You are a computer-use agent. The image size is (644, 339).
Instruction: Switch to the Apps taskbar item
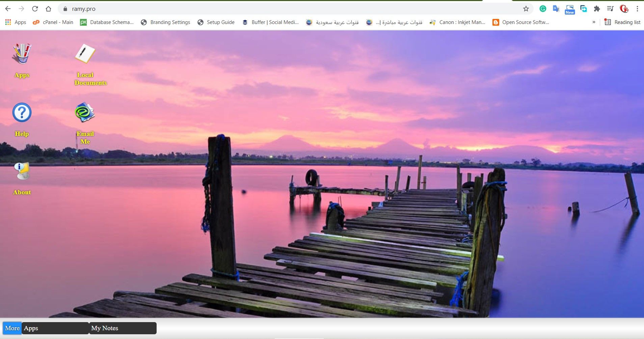(x=55, y=328)
